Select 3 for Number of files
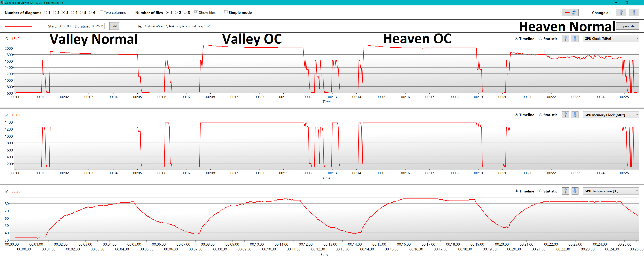The image size is (644, 260). click(185, 13)
